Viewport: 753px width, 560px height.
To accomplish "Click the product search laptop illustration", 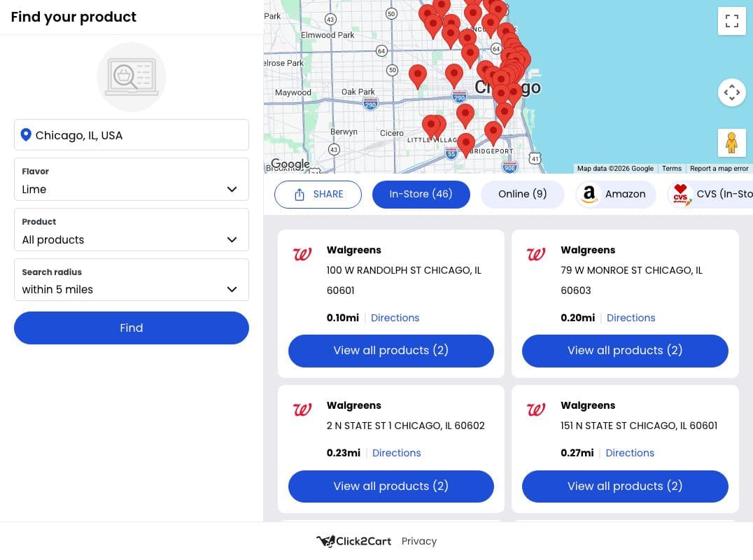I will pyautogui.click(x=132, y=77).
